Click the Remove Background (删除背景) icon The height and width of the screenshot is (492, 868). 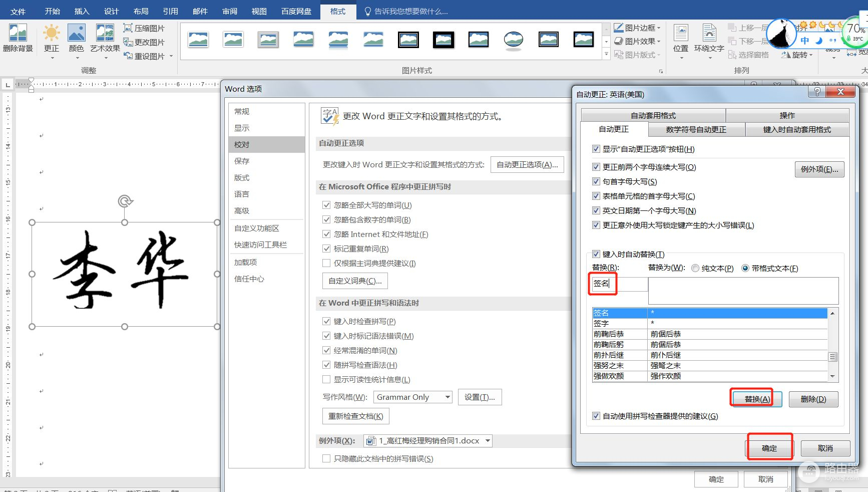click(x=18, y=34)
